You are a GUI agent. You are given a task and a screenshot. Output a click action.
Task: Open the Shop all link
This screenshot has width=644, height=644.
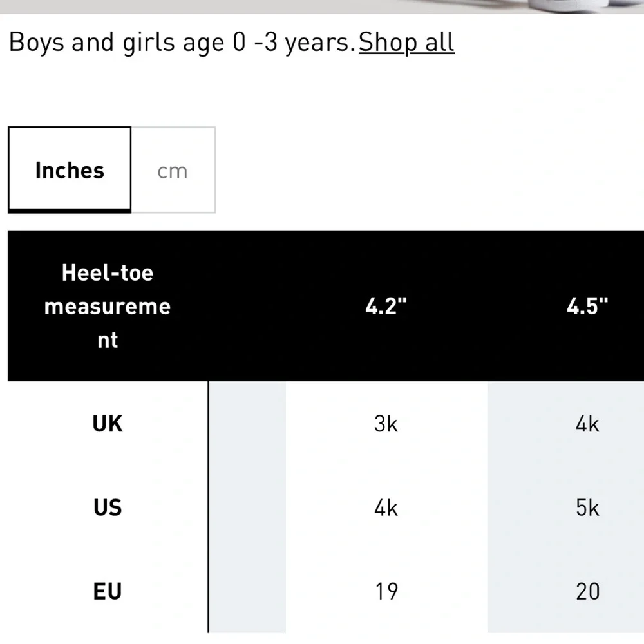[406, 43]
